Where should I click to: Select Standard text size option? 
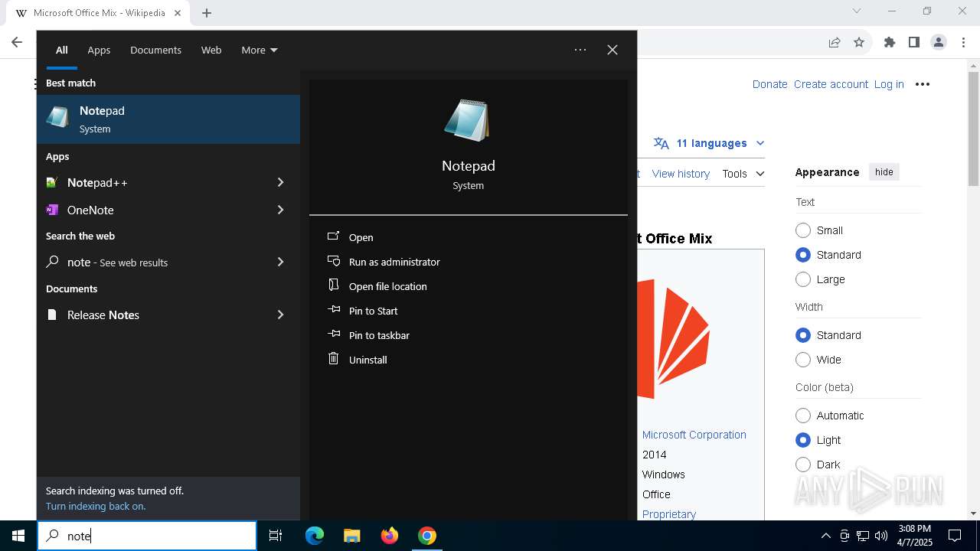click(803, 255)
